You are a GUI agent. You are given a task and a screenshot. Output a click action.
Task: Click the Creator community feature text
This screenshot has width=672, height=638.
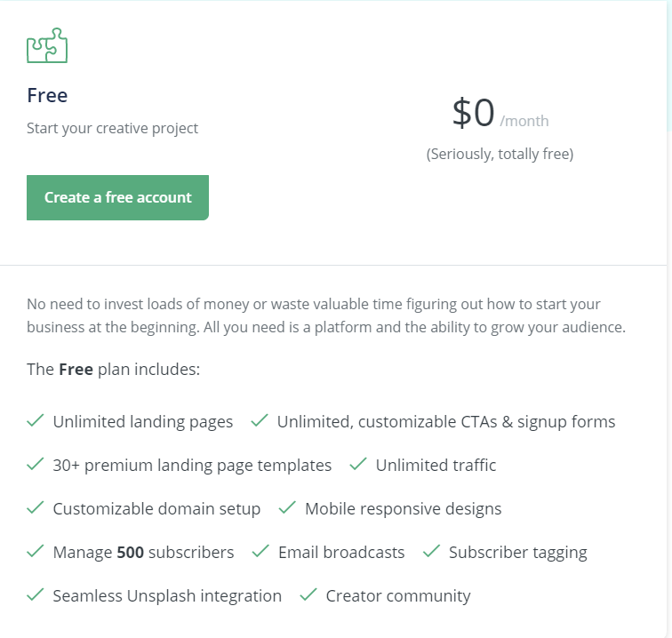(x=398, y=596)
